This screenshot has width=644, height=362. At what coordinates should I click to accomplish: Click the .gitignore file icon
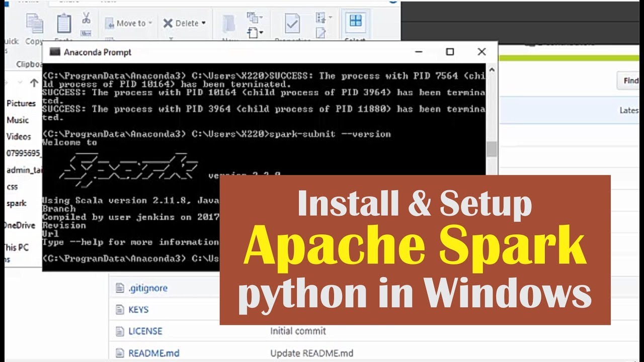pos(119,288)
